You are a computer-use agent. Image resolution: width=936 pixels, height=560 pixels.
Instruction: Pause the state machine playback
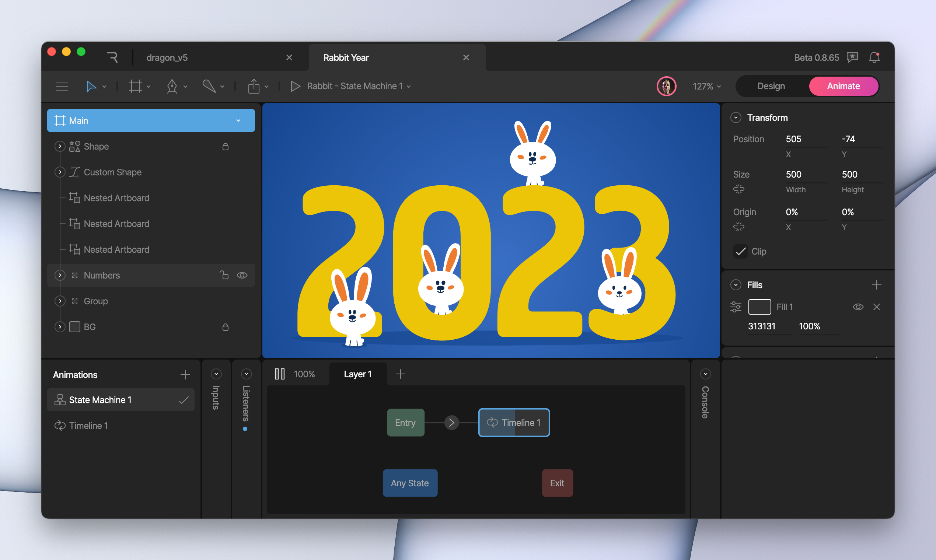[280, 374]
